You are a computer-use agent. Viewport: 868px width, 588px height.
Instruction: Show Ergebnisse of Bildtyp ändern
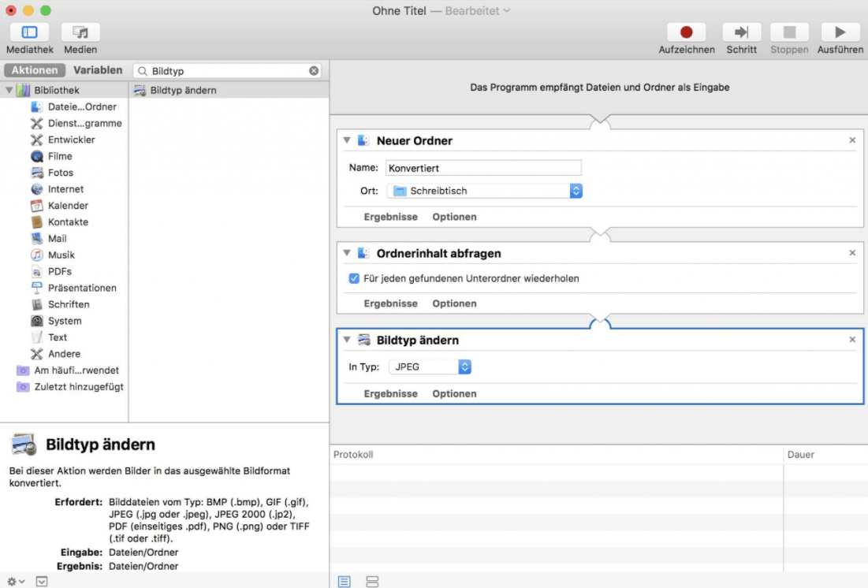tap(391, 393)
